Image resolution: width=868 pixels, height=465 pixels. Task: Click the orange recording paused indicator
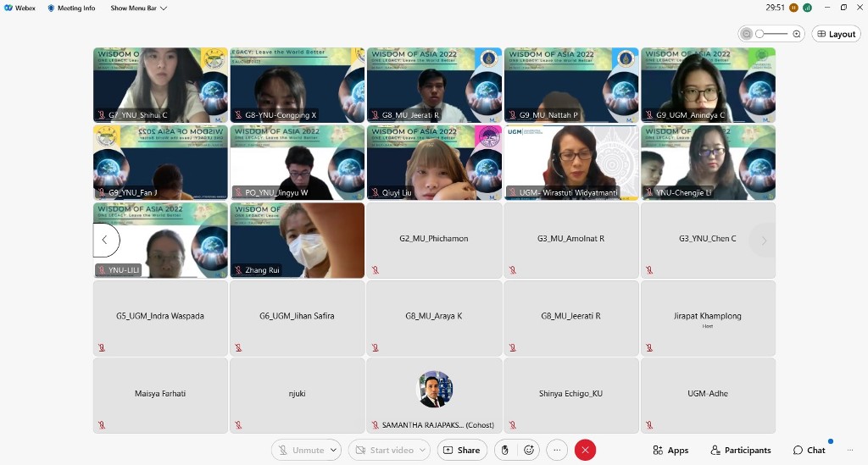pyautogui.click(x=793, y=8)
